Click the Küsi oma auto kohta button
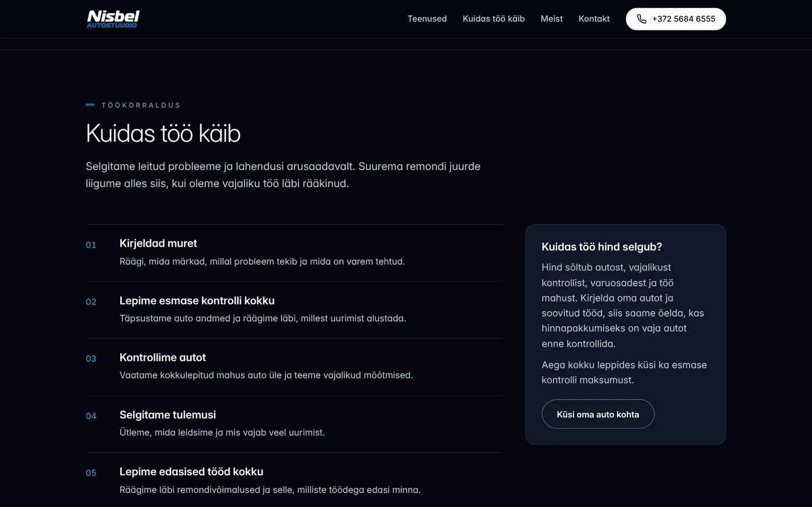This screenshot has height=507, width=812. 598,414
